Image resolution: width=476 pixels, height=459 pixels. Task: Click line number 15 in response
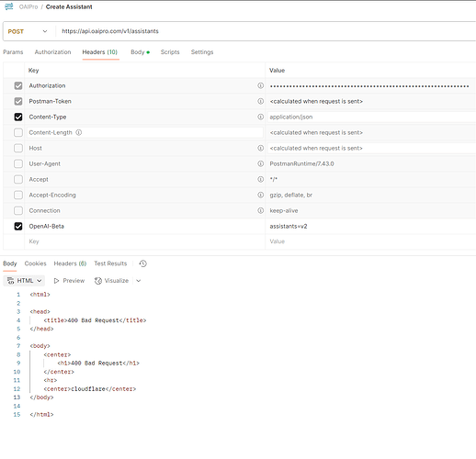tap(17, 415)
